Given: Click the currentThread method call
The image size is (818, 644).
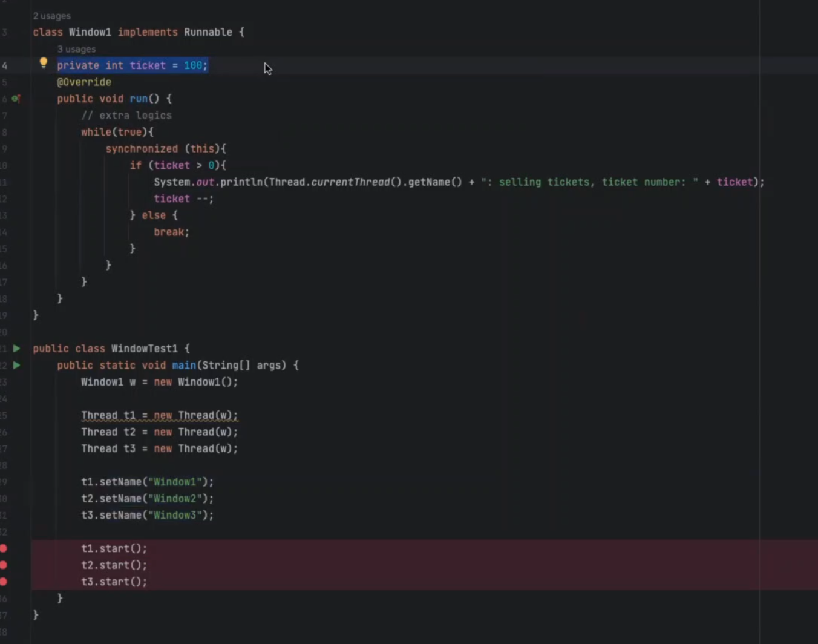Looking at the screenshot, I should pos(350,182).
